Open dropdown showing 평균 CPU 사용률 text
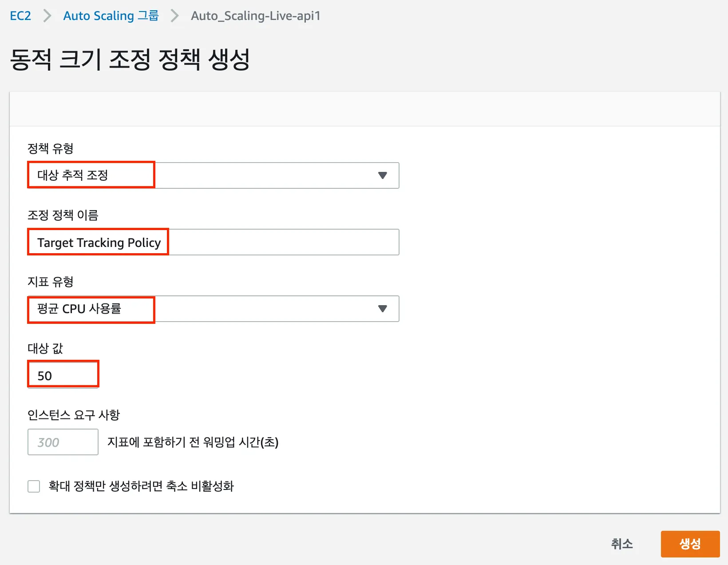The height and width of the screenshot is (565, 728). (x=213, y=309)
